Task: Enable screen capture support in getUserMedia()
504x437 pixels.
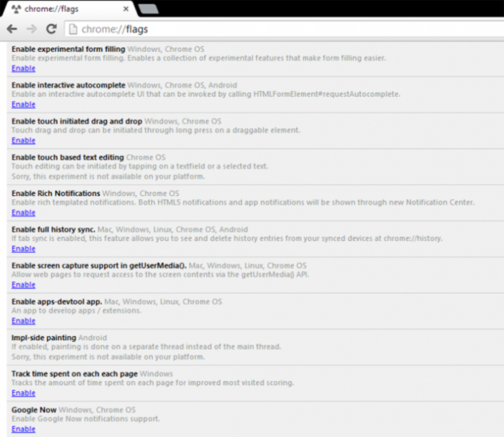Action: point(24,285)
